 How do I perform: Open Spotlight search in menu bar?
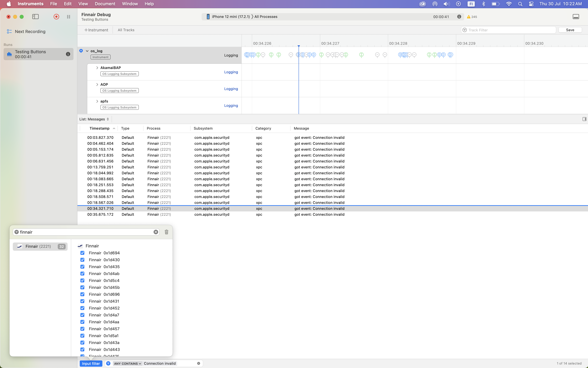520,4
